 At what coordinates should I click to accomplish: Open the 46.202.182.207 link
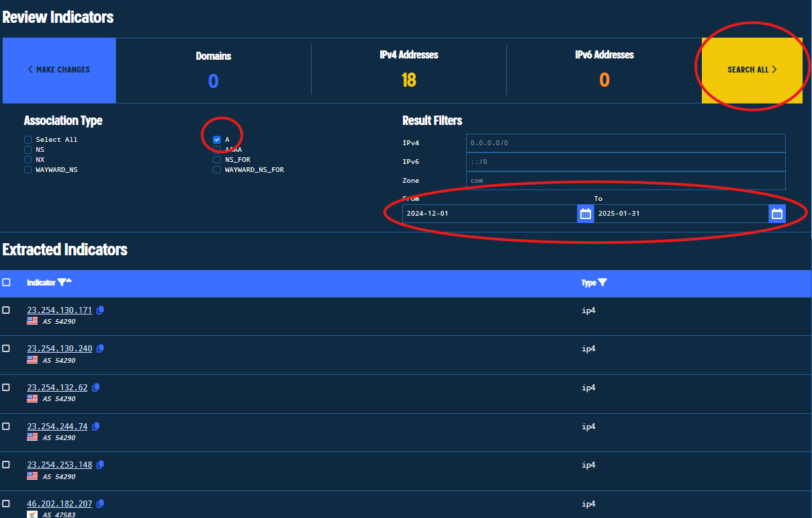pos(59,504)
